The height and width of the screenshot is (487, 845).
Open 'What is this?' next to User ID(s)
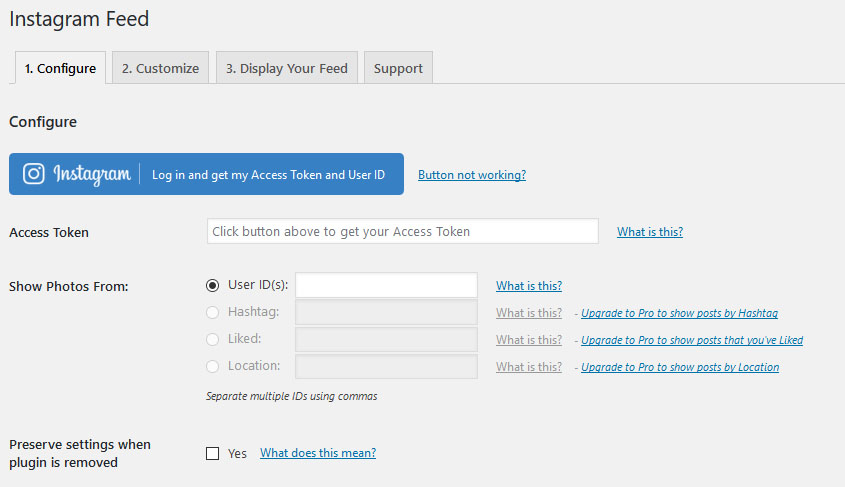tap(529, 286)
